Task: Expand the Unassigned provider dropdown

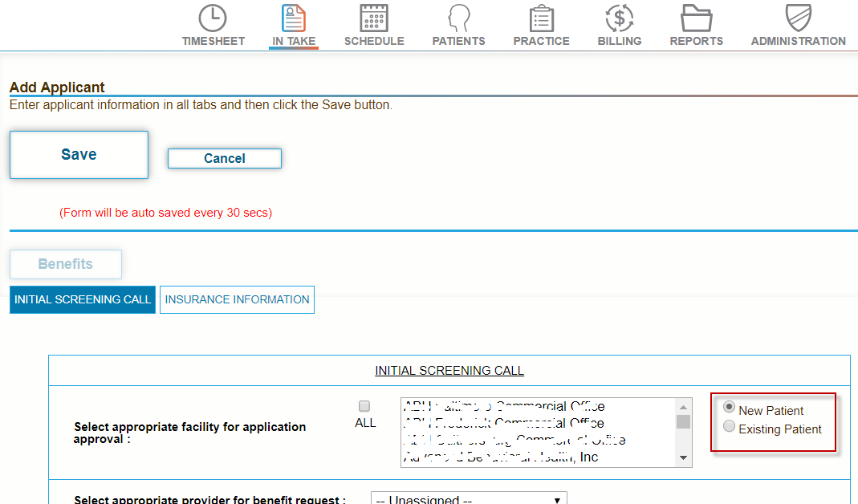Action: (469, 499)
